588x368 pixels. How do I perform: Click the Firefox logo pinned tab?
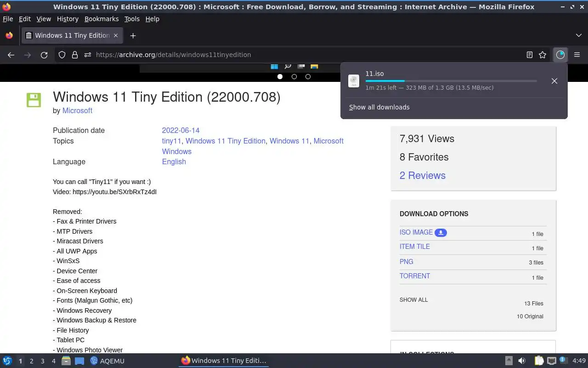(x=9, y=35)
